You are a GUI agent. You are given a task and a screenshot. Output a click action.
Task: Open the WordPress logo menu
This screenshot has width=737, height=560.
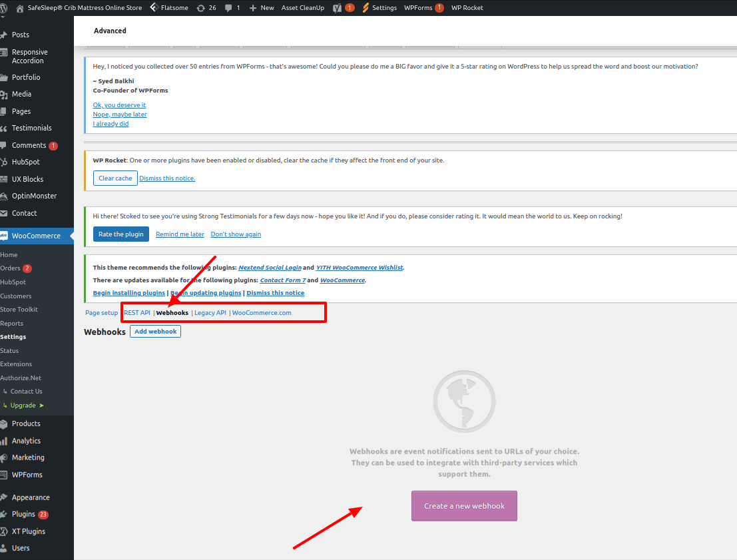pos(3,8)
